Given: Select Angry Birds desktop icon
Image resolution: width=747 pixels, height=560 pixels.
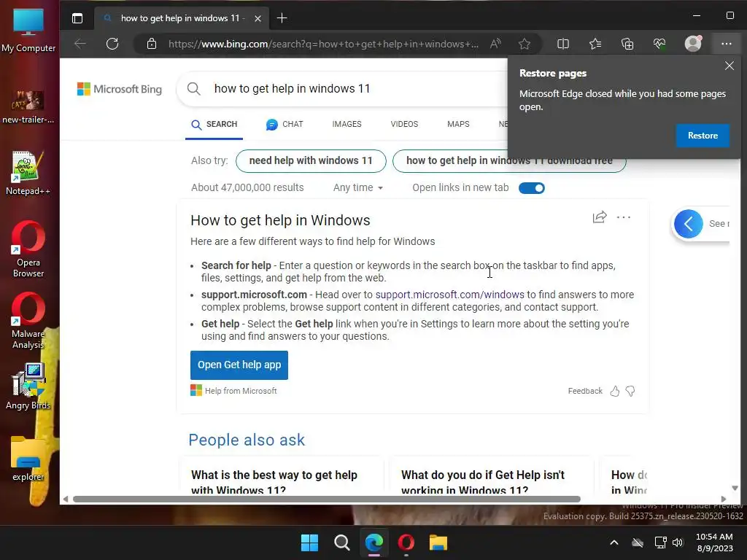Looking at the screenshot, I should pos(28,386).
